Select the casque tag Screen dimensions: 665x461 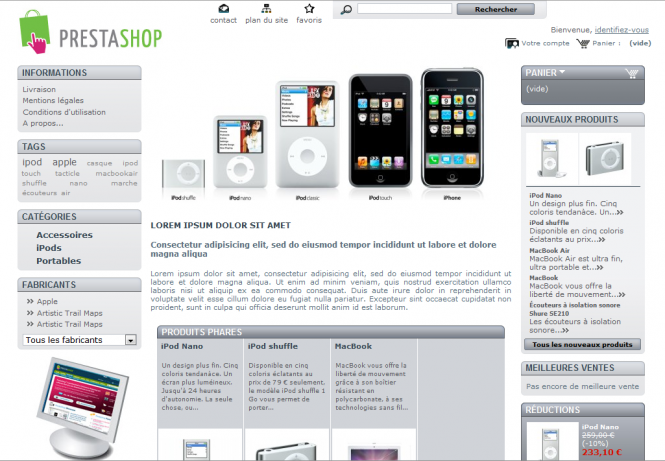99,163
